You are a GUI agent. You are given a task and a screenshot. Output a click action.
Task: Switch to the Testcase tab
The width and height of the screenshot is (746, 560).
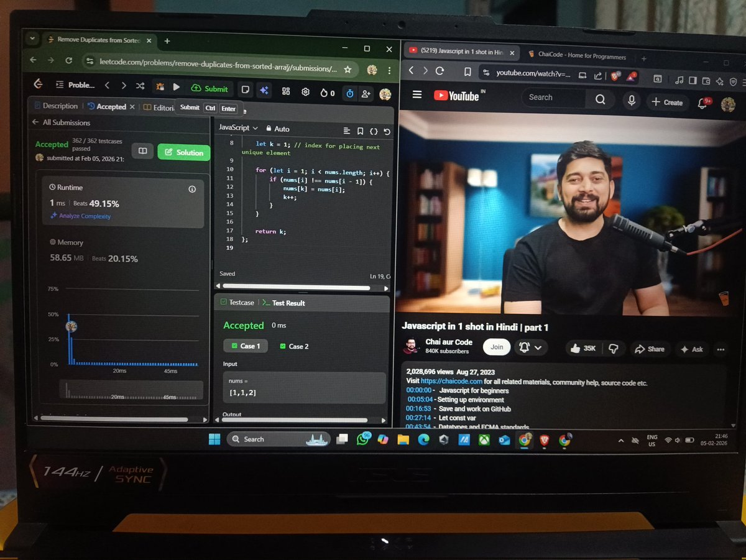point(237,302)
